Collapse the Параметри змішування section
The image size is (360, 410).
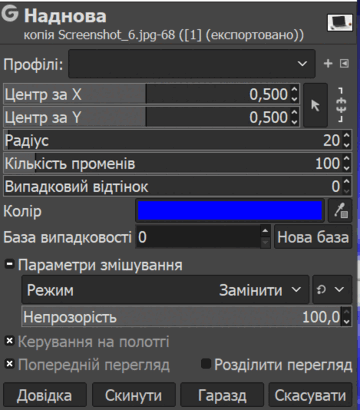[10, 264]
